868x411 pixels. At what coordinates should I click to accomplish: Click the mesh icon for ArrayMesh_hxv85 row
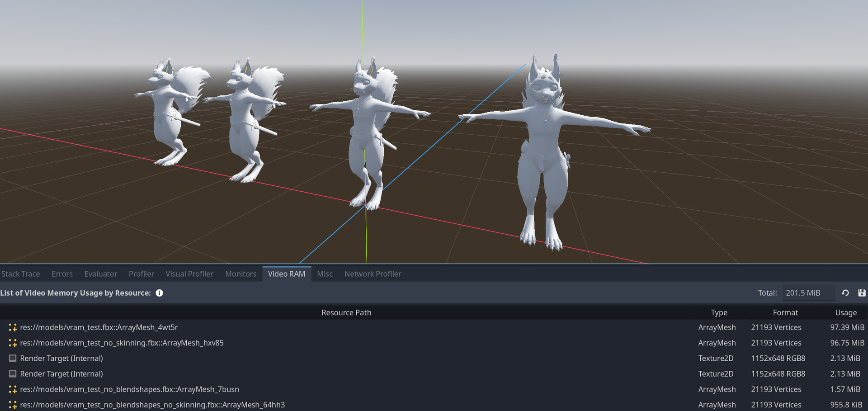pyautogui.click(x=13, y=343)
